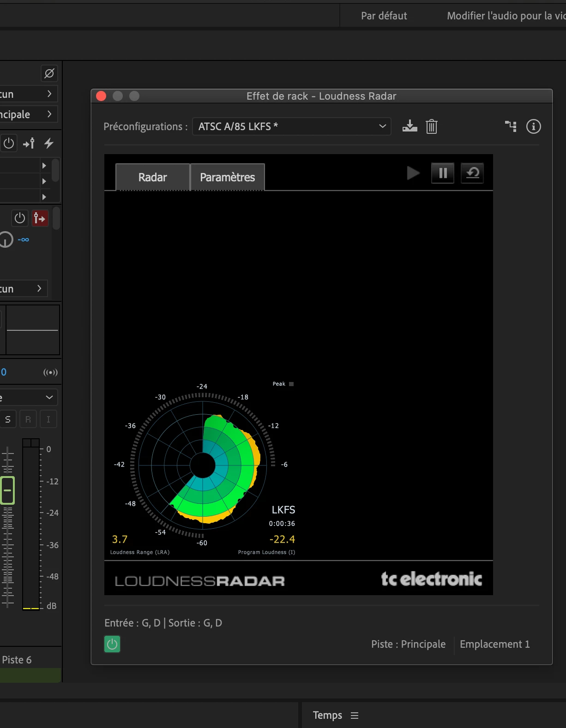This screenshot has height=728, width=566.
Task: Click the 'Emplacement 1' label
Action: [x=495, y=644]
